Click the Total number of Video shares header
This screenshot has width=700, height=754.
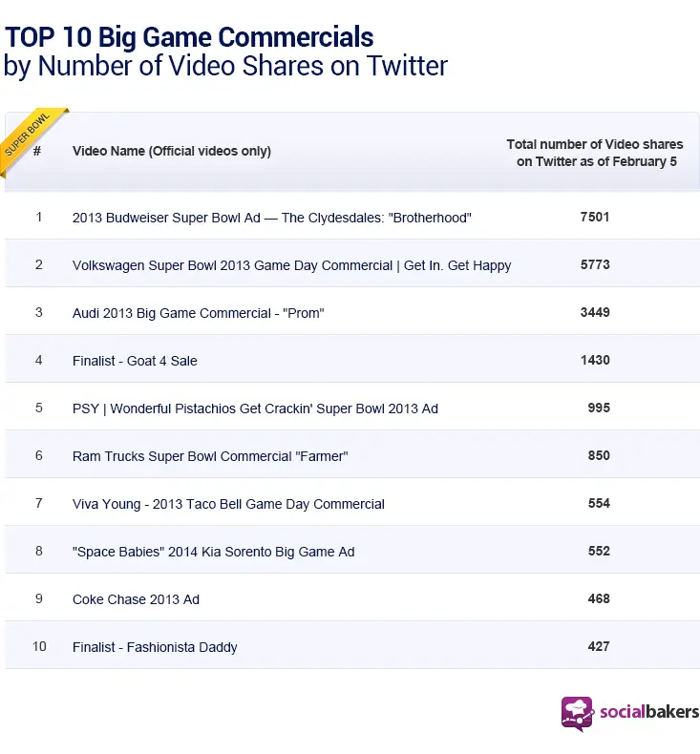click(x=595, y=153)
